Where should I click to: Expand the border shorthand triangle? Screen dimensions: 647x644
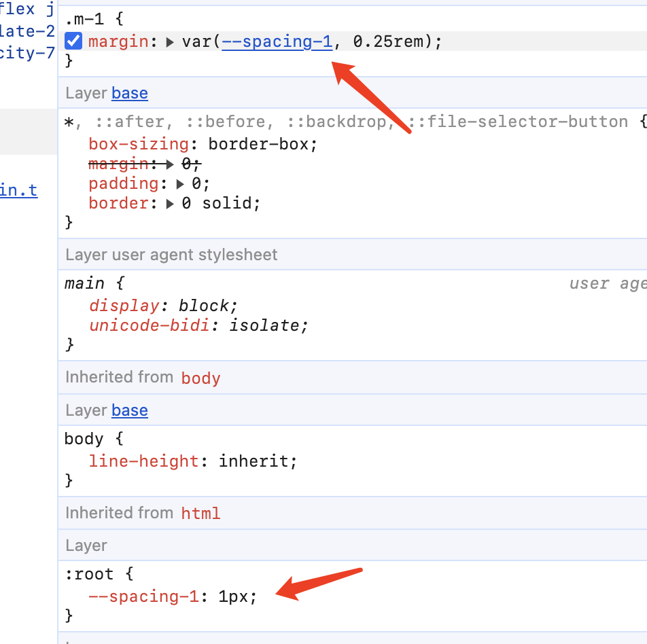pos(170,204)
